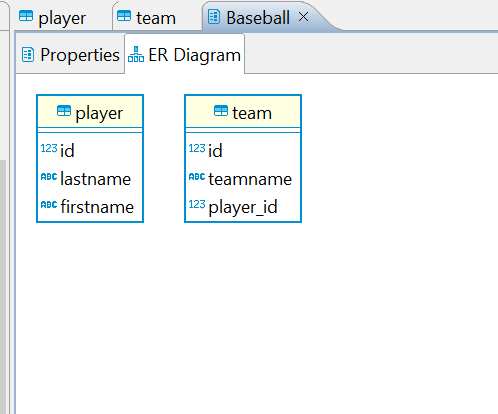Select the ER Diagram sub-tab
The height and width of the screenshot is (414, 498).
click(x=184, y=55)
